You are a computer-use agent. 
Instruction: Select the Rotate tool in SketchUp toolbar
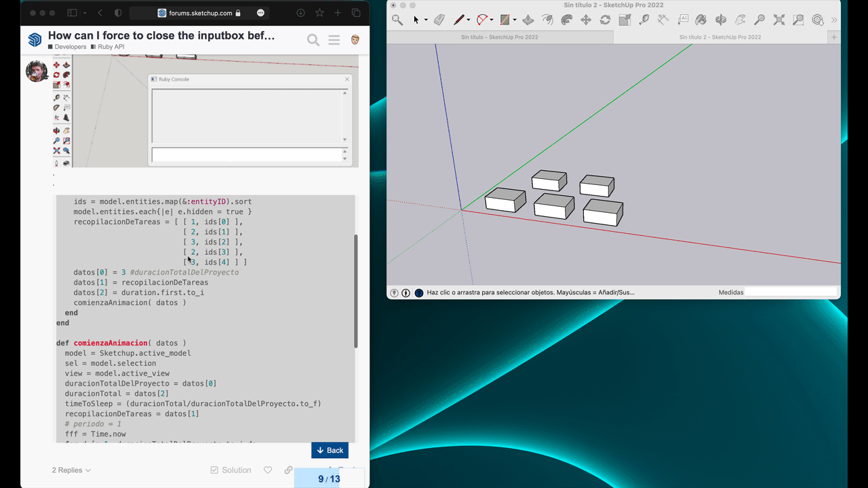click(x=605, y=20)
